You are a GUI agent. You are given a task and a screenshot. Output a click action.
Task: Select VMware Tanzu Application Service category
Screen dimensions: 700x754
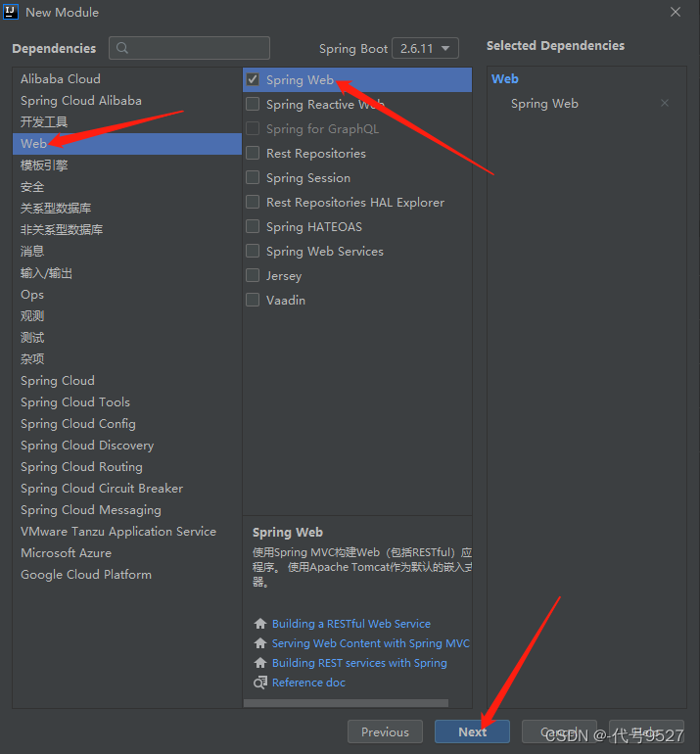pos(127,532)
